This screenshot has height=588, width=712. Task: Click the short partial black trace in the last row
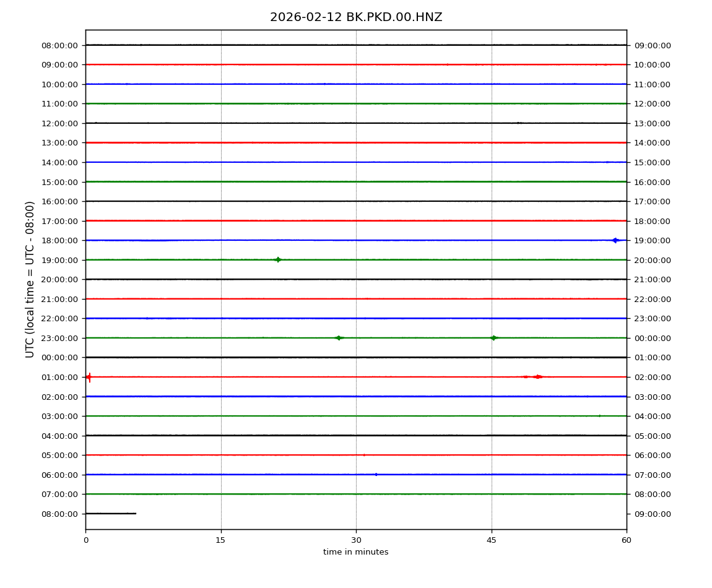pyautogui.click(x=110, y=514)
